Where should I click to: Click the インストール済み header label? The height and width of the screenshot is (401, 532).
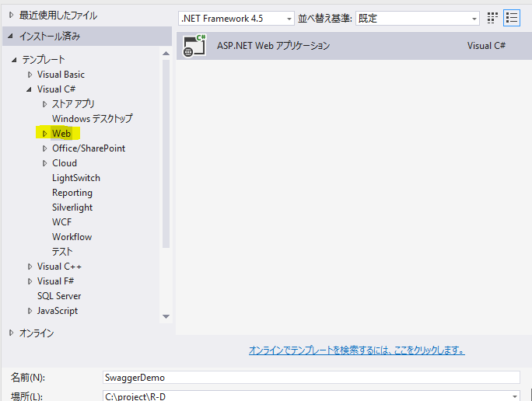[x=50, y=36]
